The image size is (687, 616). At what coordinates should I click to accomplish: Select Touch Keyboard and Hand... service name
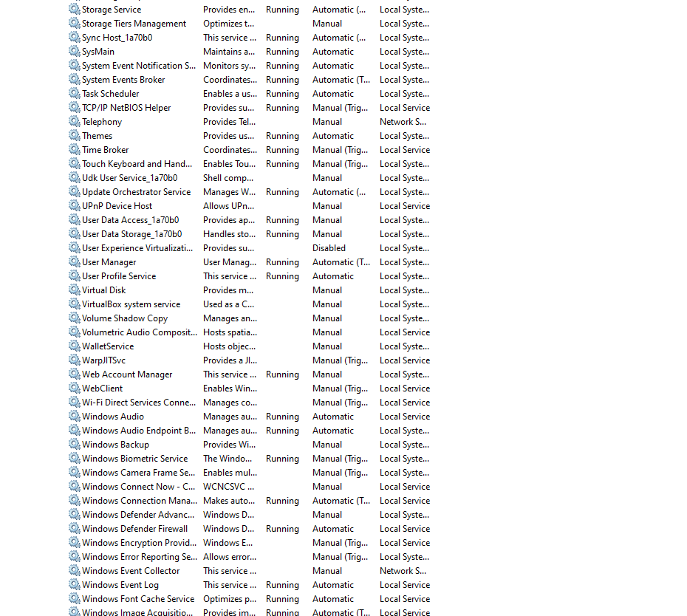tap(137, 164)
